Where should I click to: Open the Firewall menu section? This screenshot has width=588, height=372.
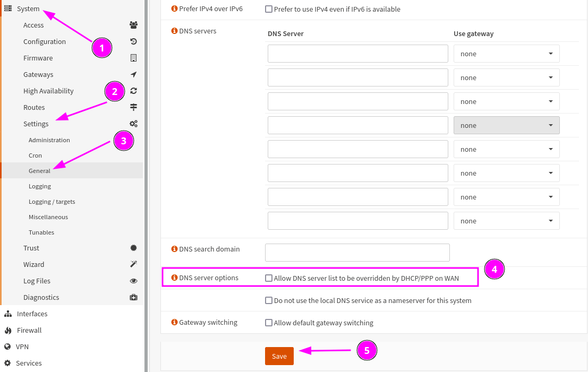click(29, 330)
